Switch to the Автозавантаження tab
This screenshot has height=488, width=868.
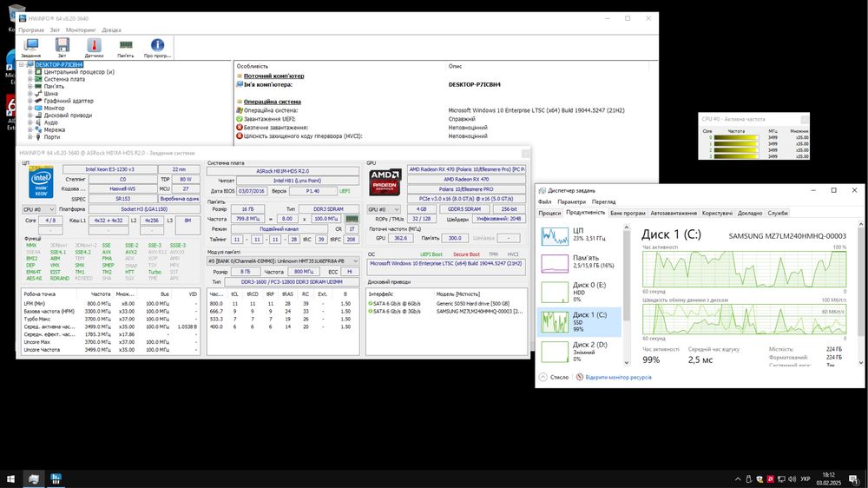[674, 214]
